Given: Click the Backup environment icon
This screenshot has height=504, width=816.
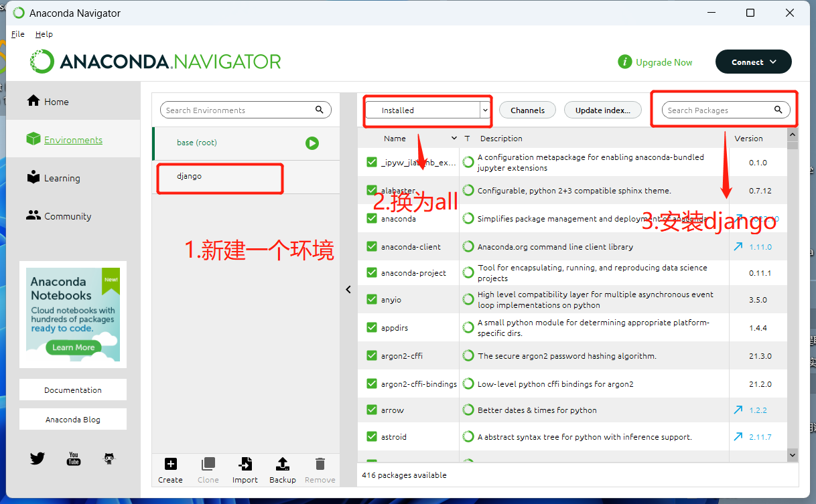Looking at the screenshot, I should click(x=283, y=464).
